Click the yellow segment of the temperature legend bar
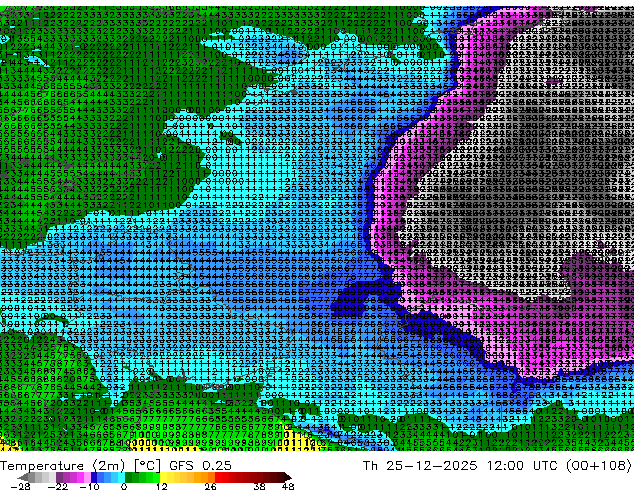The height and width of the screenshot is (490, 634). coord(163,477)
